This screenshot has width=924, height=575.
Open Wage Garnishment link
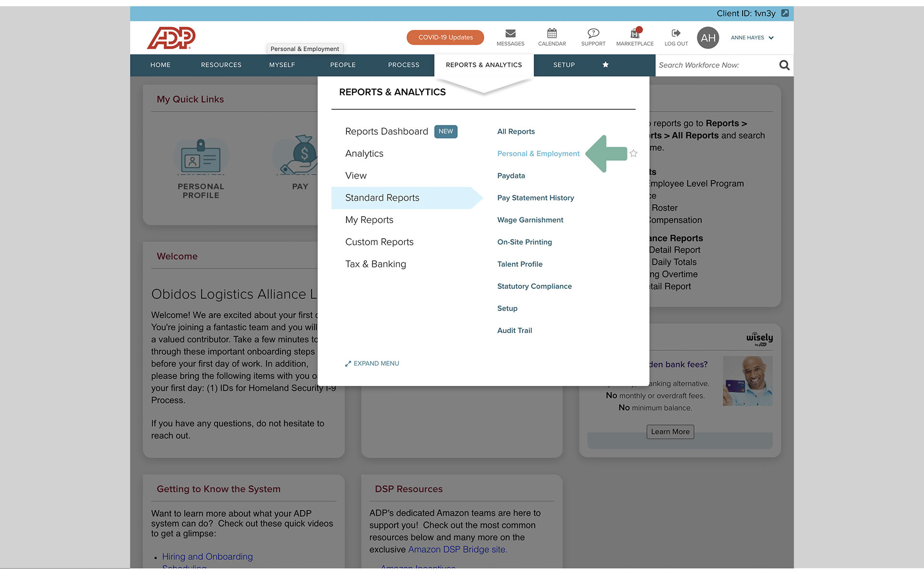pyautogui.click(x=530, y=220)
